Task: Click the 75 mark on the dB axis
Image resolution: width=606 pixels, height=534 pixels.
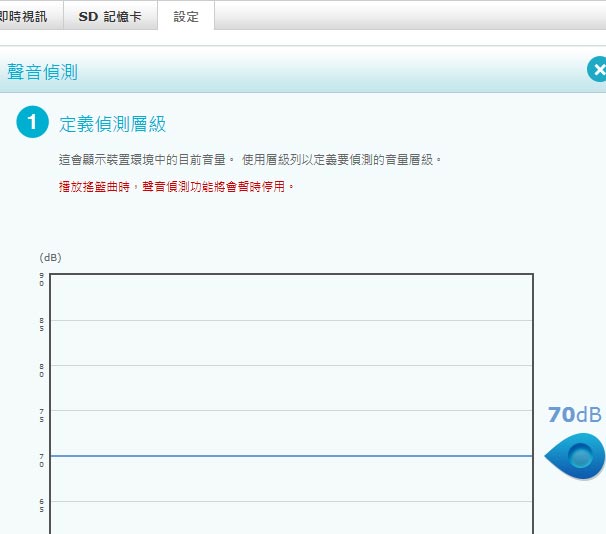Action: click(42, 415)
